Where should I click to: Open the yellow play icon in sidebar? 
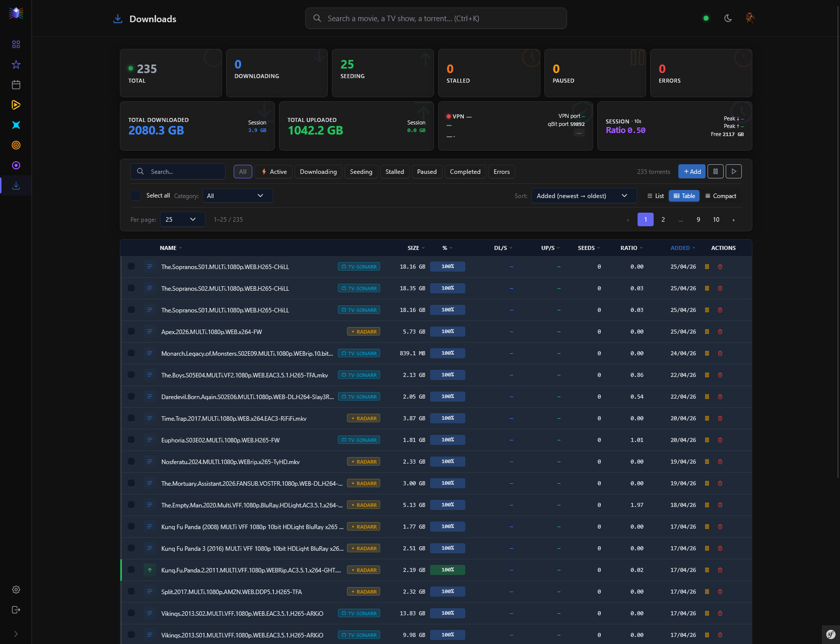(x=16, y=105)
